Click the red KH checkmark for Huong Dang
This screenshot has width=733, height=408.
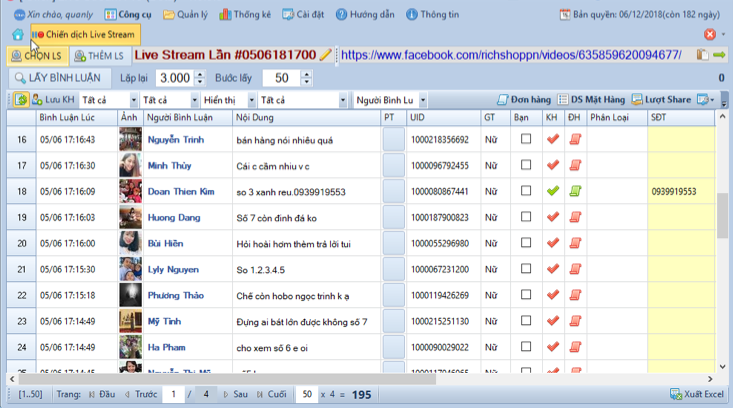click(552, 217)
